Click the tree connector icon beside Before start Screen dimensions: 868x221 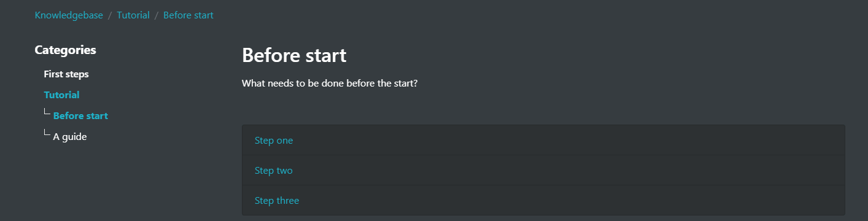[x=47, y=112]
